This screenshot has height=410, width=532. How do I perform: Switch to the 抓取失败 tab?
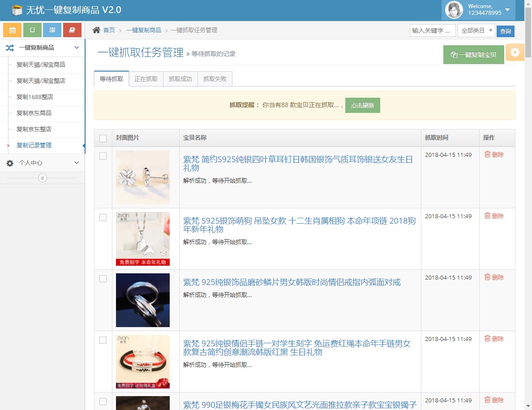215,79
